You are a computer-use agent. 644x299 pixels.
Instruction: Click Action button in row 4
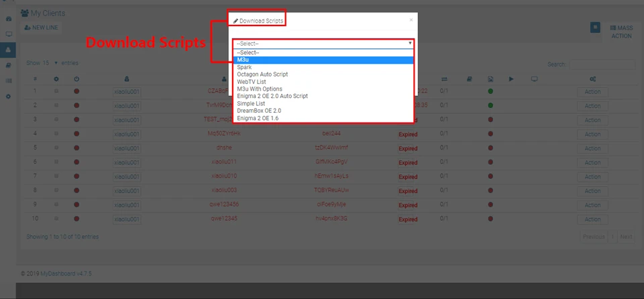tap(592, 134)
